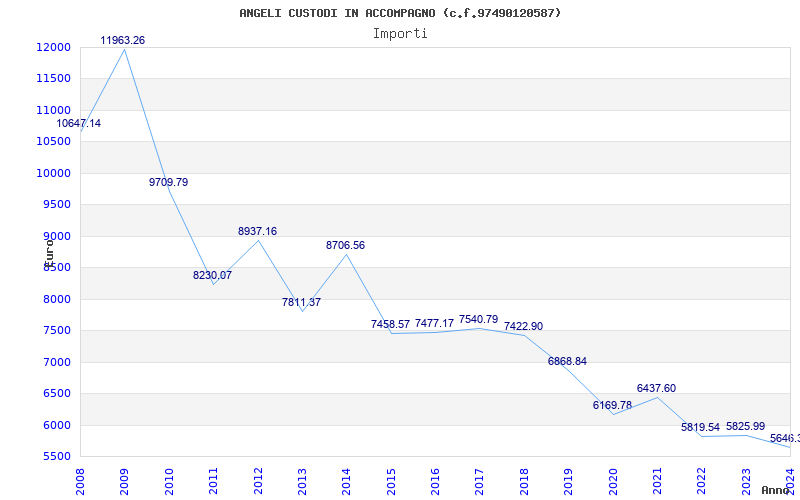Image resolution: width=800 pixels, height=500 pixels.
Task: Click the y-axis value 7000
Action: click(x=56, y=362)
